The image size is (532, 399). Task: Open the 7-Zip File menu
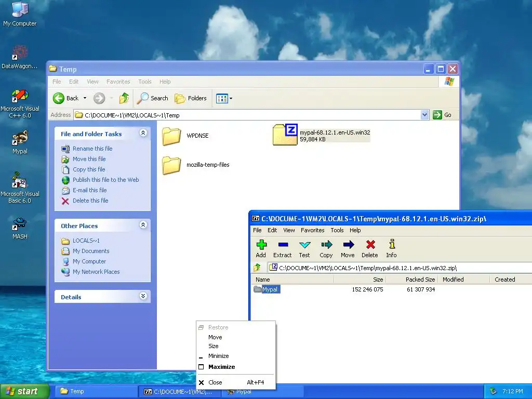pos(257,230)
